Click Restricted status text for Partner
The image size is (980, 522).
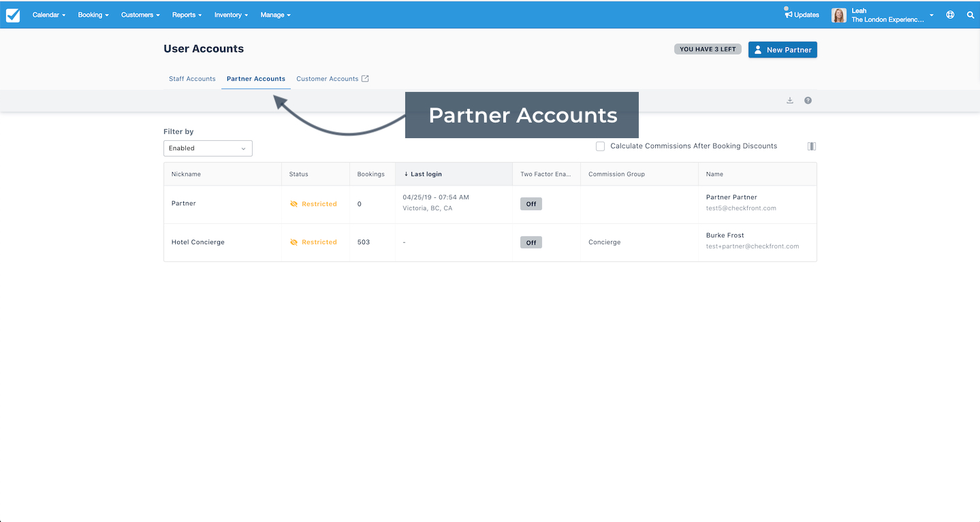click(319, 204)
